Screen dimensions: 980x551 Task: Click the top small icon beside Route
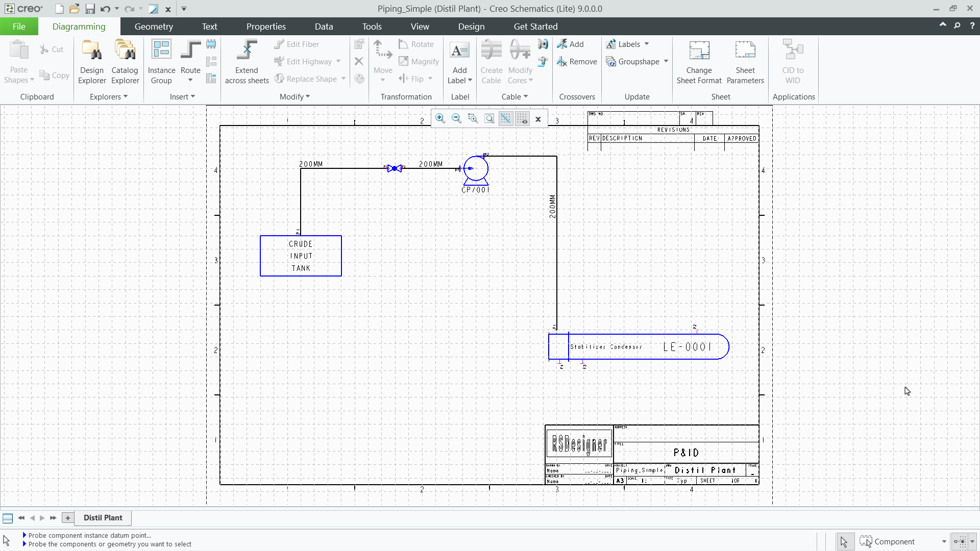[211, 44]
